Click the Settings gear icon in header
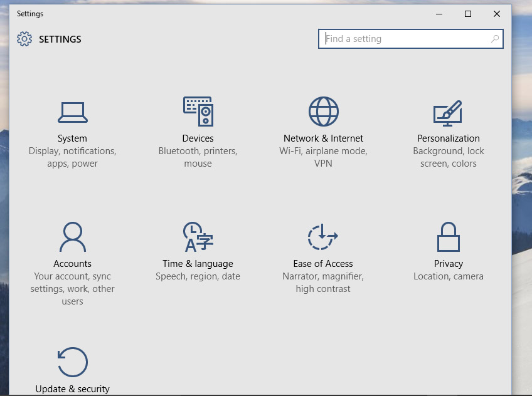The width and height of the screenshot is (532, 396). [24, 39]
